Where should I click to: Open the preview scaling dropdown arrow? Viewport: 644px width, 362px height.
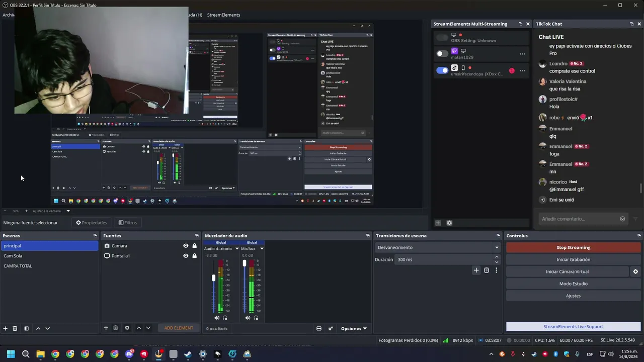(68, 211)
